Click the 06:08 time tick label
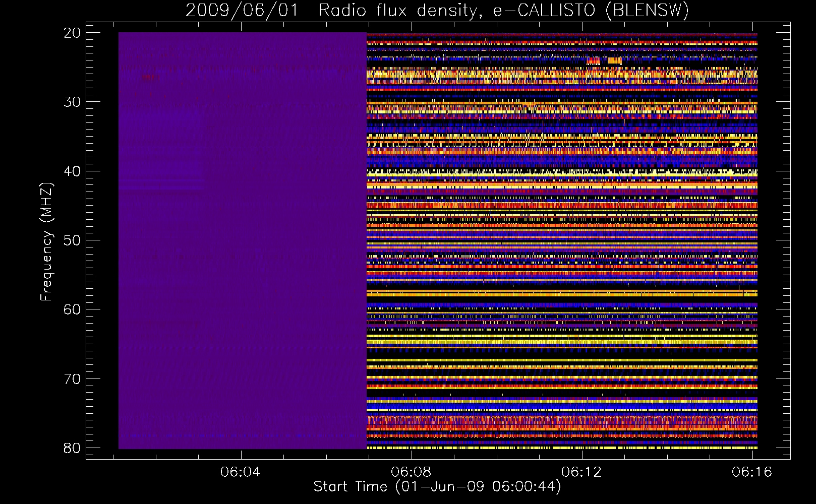This screenshot has width=816, height=504. 412,472
